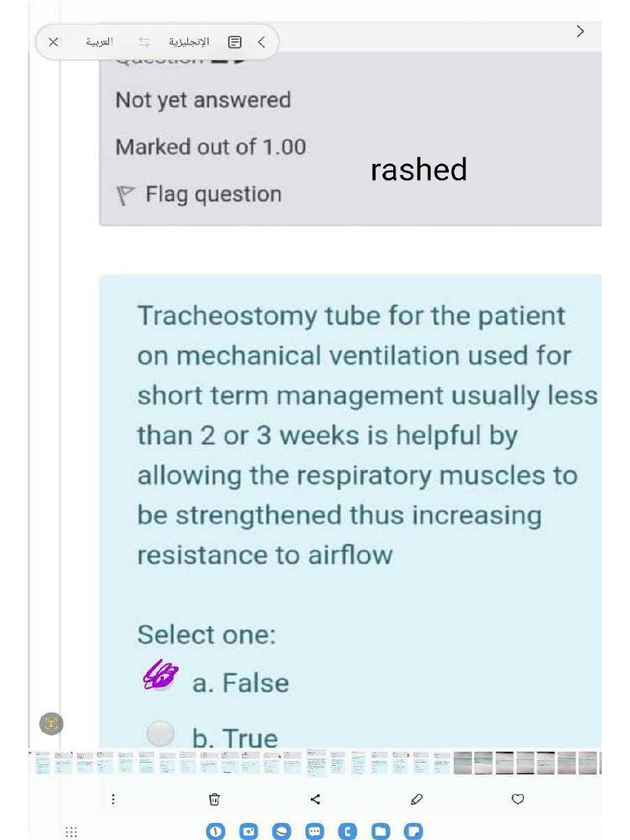Close the translation toolbar
The height and width of the screenshot is (840, 630).
[54, 42]
